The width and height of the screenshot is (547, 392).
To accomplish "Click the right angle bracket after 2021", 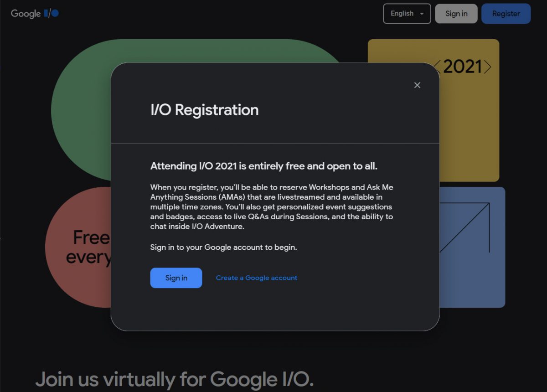I will [488, 67].
